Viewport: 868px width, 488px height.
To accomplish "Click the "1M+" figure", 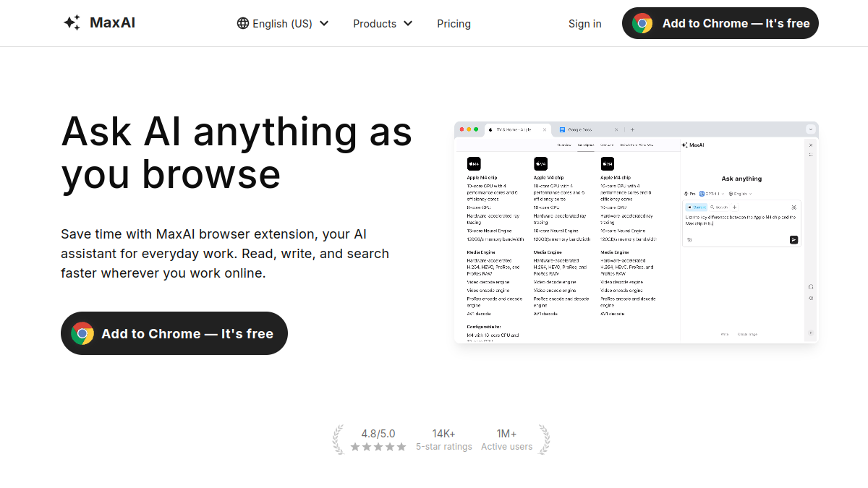I will tap(506, 434).
